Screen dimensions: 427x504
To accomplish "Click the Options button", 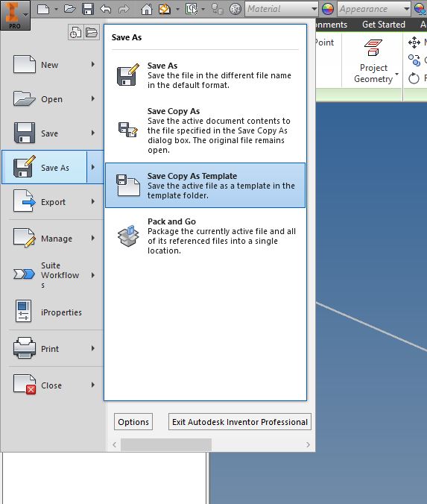I will pyautogui.click(x=133, y=422).
